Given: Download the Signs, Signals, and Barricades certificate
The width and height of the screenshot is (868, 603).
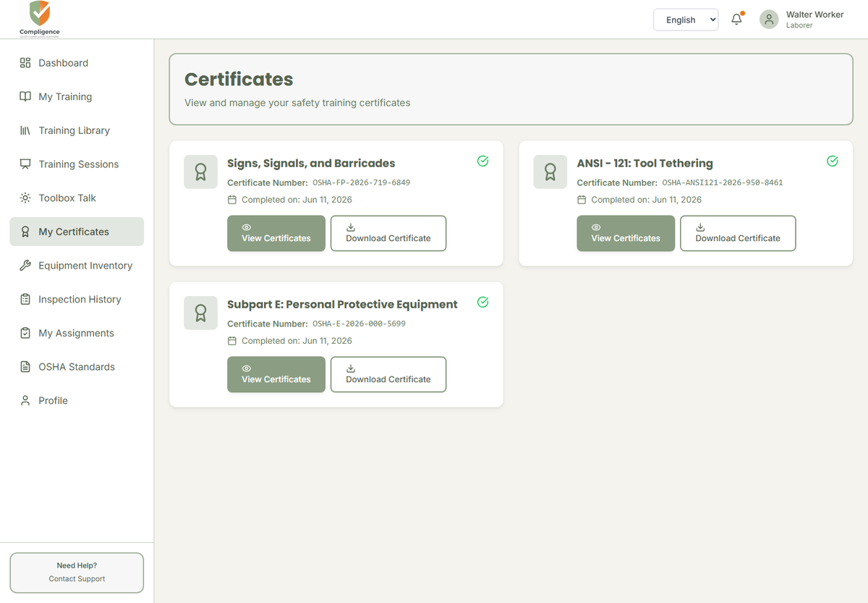Looking at the screenshot, I should (x=388, y=233).
